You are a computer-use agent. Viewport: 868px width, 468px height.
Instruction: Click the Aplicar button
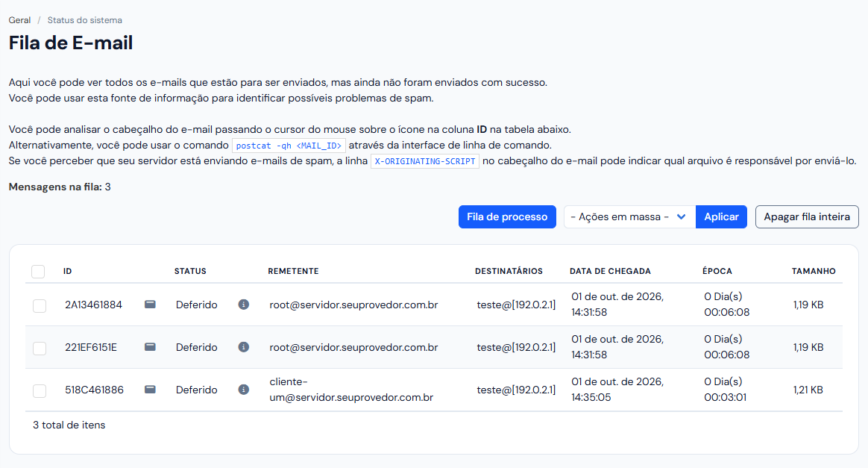(x=721, y=216)
